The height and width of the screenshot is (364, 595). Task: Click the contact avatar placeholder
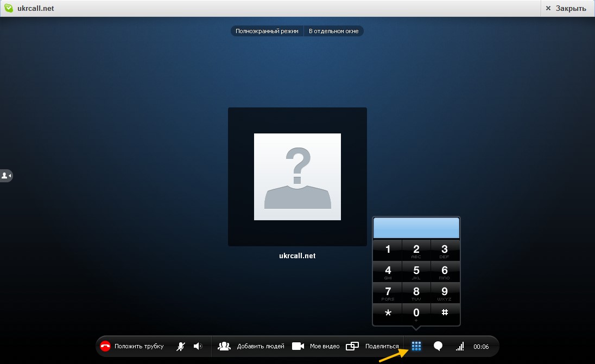pos(297,177)
